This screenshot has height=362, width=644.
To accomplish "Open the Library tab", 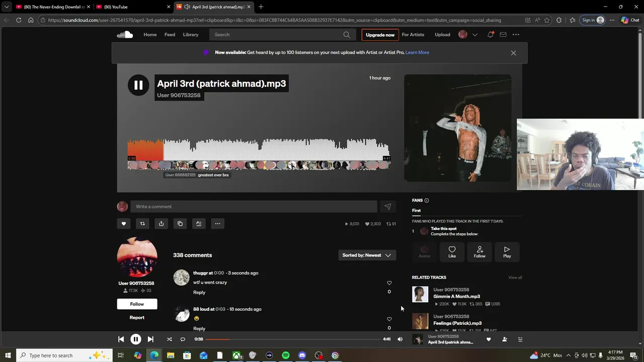I will (x=191, y=35).
